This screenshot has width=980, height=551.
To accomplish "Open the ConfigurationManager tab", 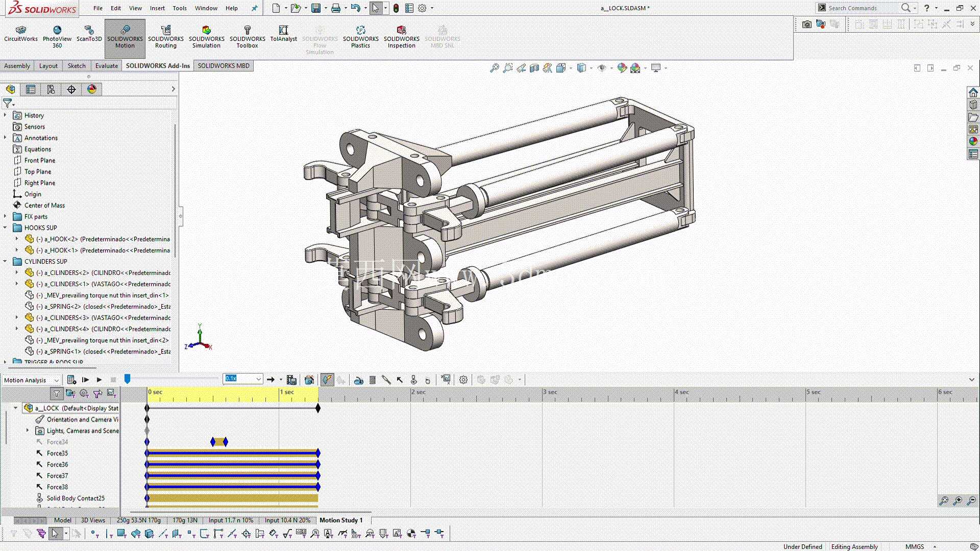I will 51,89.
